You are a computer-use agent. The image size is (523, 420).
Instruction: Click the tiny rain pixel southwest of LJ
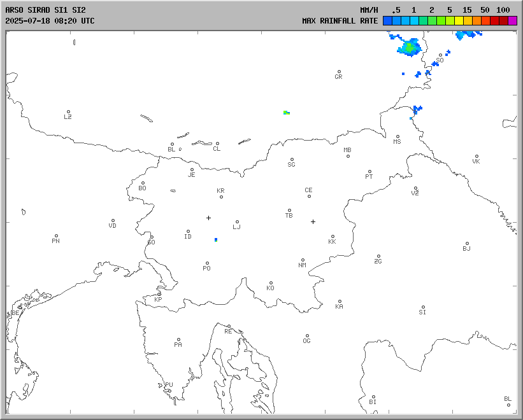tap(216, 240)
